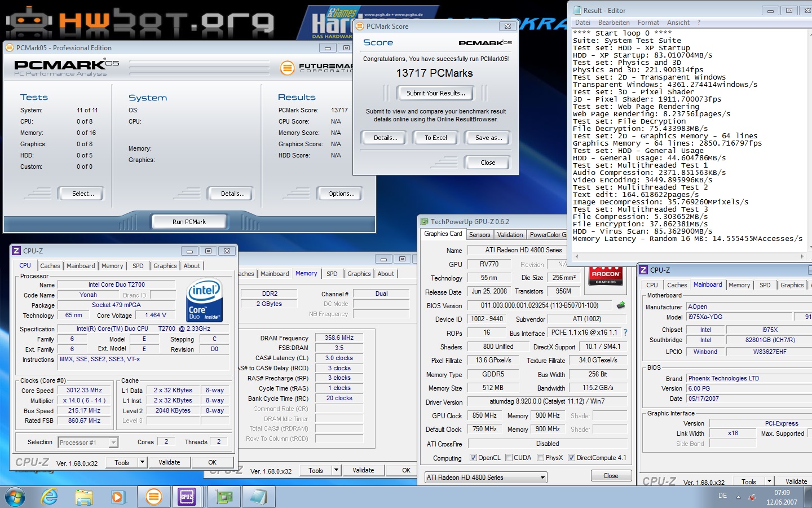812x508 pixels.
Task: Click the GPU-Z BIOS save chip icon
Action: (x=621, y=305)
